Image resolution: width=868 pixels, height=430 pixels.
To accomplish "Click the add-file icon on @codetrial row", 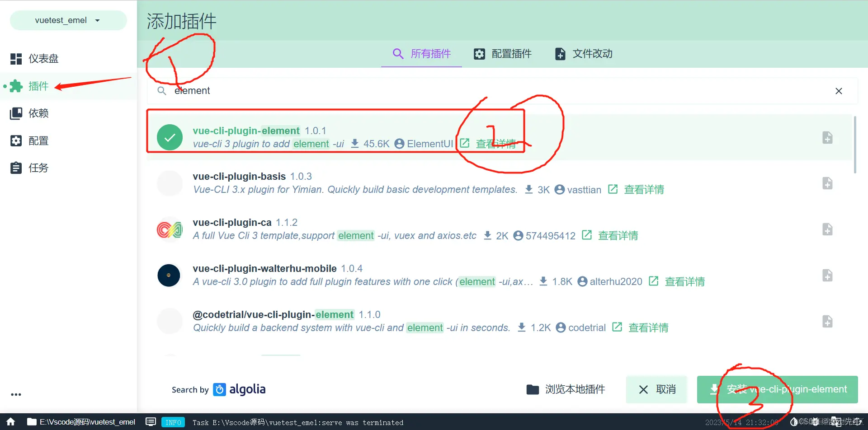I will (827, 322).
